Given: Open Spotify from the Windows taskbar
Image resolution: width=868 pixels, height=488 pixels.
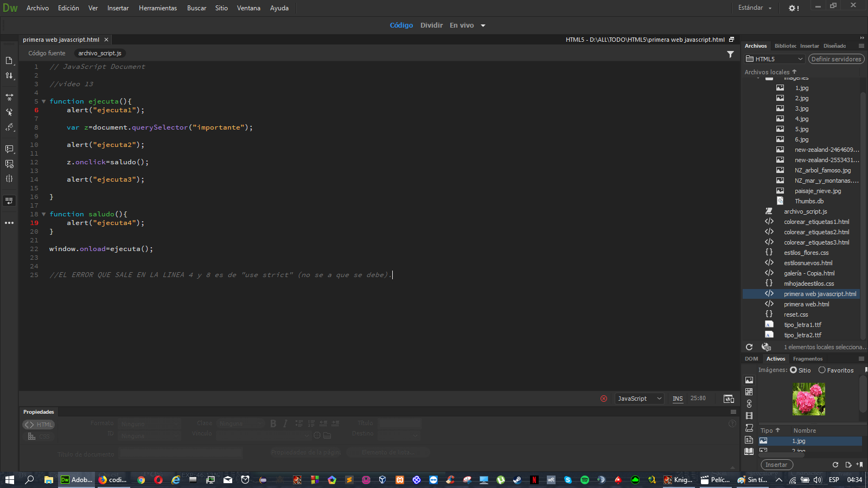Looking at the screenshot, I should click(584, 480).
